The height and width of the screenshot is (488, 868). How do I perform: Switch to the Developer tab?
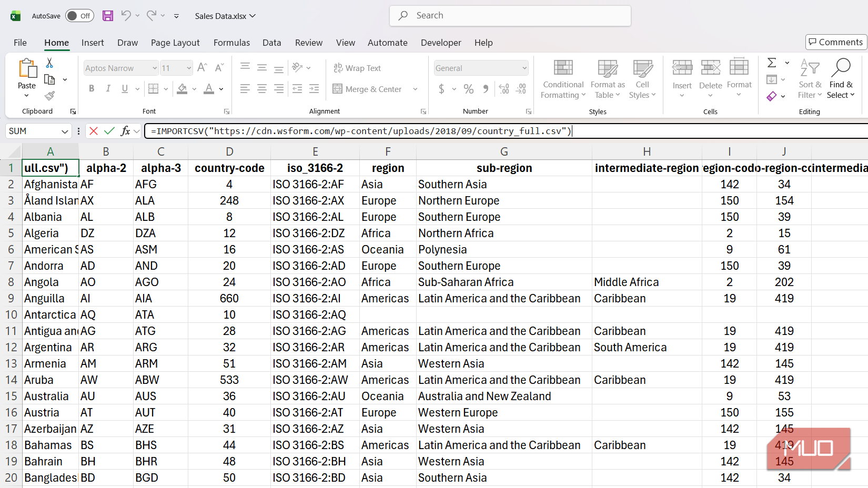tap(441, 43)
